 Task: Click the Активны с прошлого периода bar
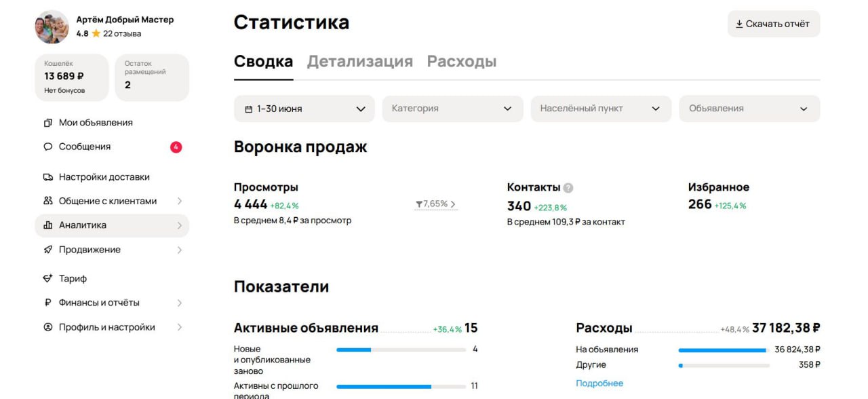[x=401, y=386]
